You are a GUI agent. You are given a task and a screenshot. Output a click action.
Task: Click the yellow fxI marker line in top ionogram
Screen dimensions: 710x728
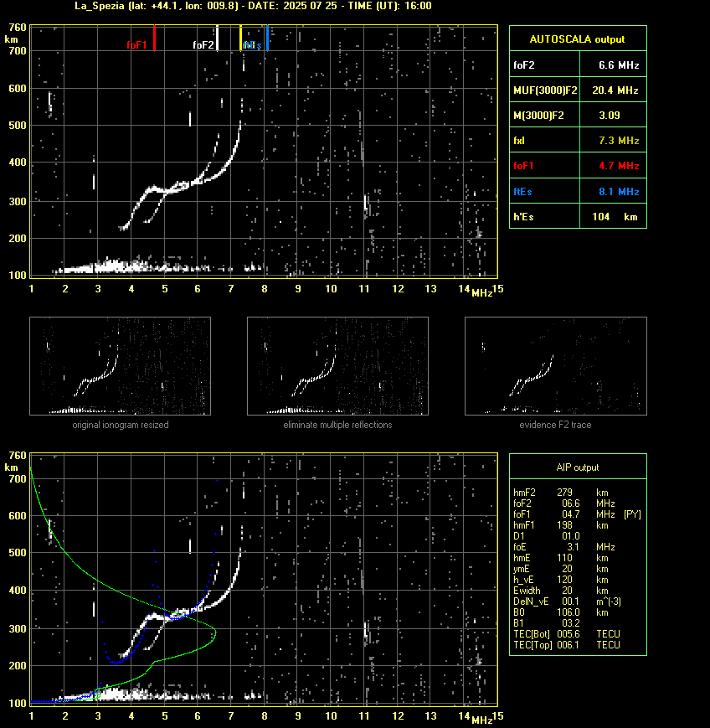coord(240,38)
